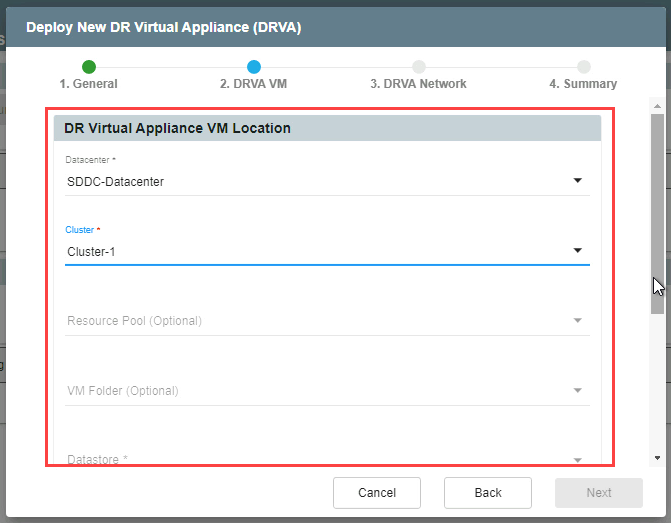Screen dimensions: 671x523
Task: Open the Datastore dropdown arrow
Action: point(577,459)
